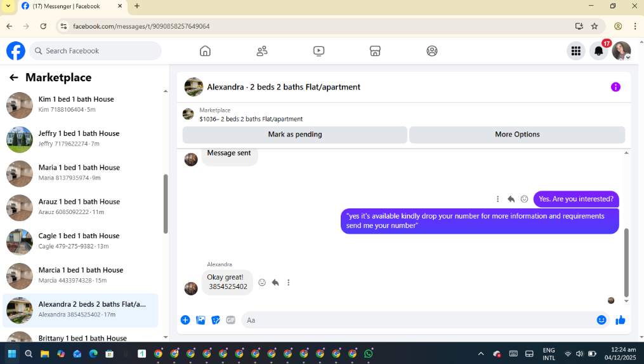The width and height of the screenshot is (644, 364).
Task: Open WhatsApp from the taskbar
Action: pos(369,354)
